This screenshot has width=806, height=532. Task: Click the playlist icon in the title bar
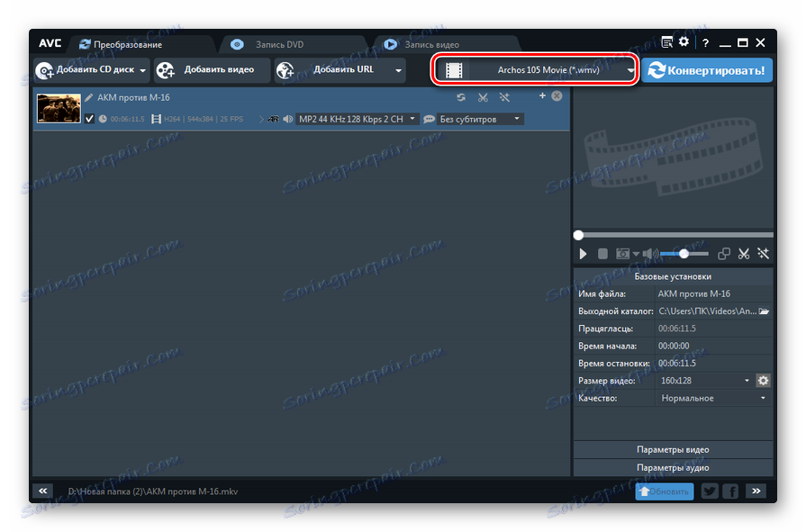click(x=666, y=42)
